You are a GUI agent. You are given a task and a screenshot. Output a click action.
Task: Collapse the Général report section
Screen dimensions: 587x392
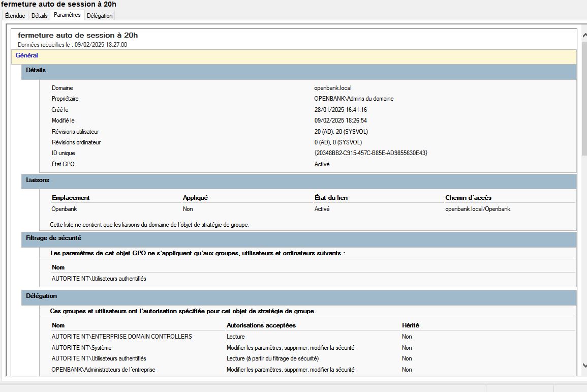[x=27, y=55]
